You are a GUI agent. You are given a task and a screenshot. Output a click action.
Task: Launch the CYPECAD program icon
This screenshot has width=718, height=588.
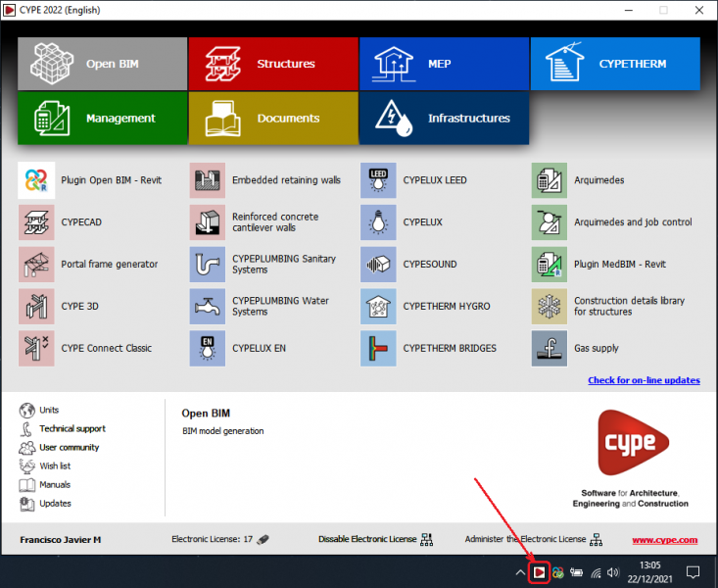coord(36,222)
